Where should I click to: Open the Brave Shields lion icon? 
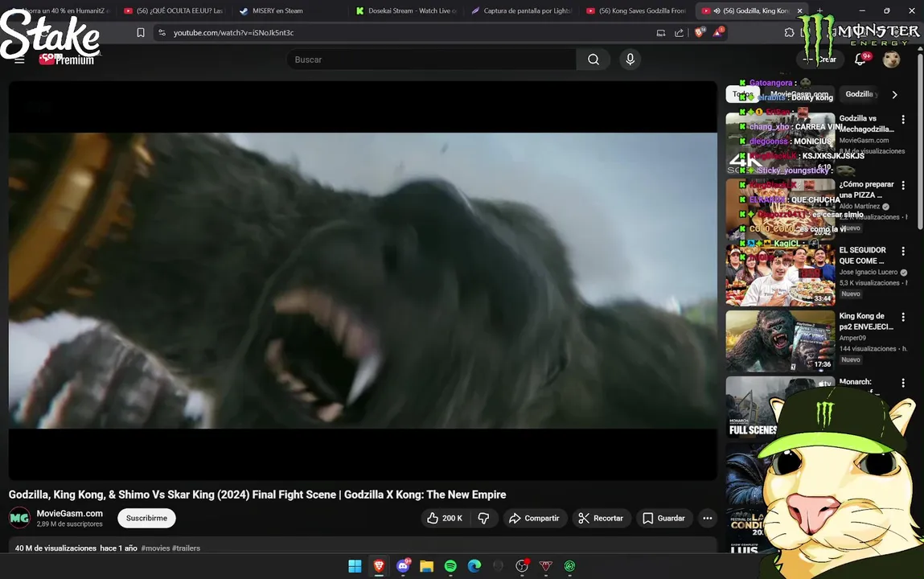700,32
